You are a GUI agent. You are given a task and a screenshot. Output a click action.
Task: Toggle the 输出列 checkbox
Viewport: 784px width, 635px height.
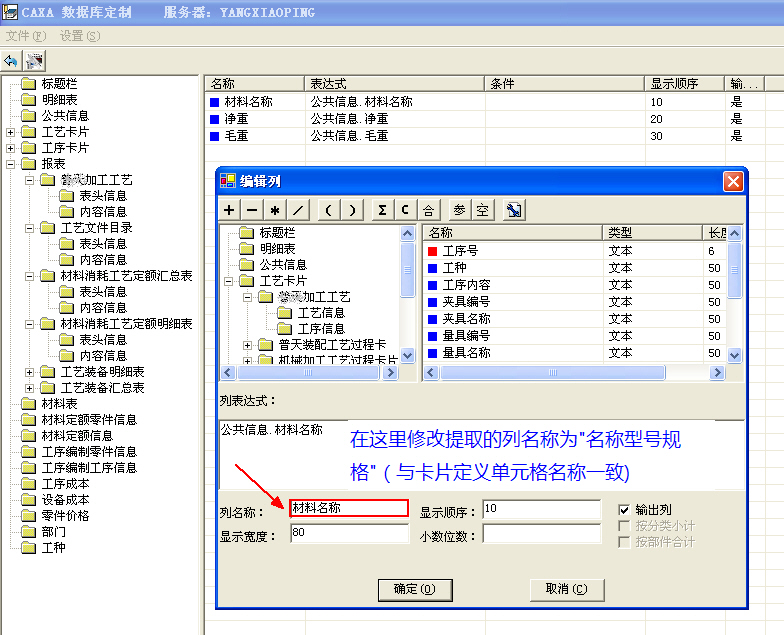point(625,509)
